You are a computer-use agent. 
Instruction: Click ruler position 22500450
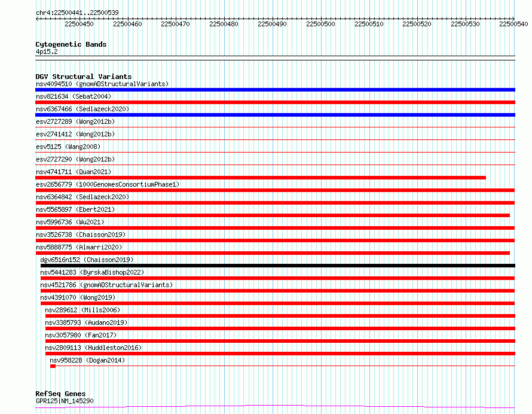[x=79, y=24]
